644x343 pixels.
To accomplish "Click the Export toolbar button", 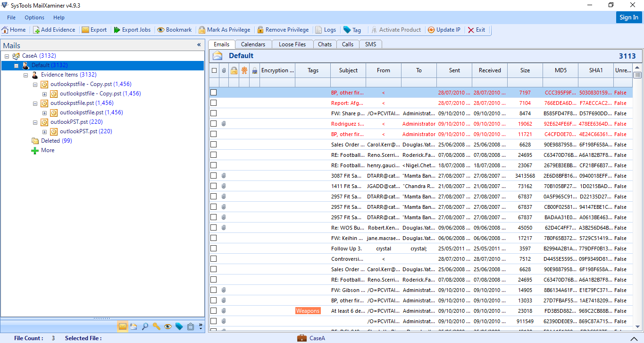I will point(94,30).
